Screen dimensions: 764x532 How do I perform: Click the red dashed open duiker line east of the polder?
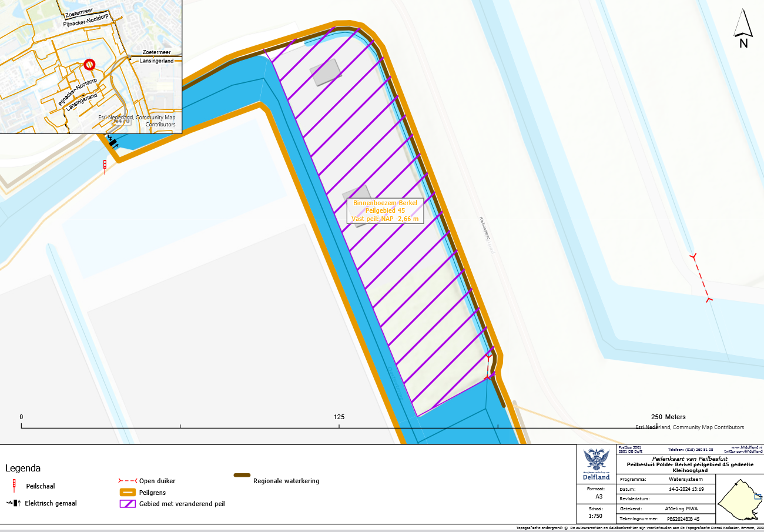point(702,278)
